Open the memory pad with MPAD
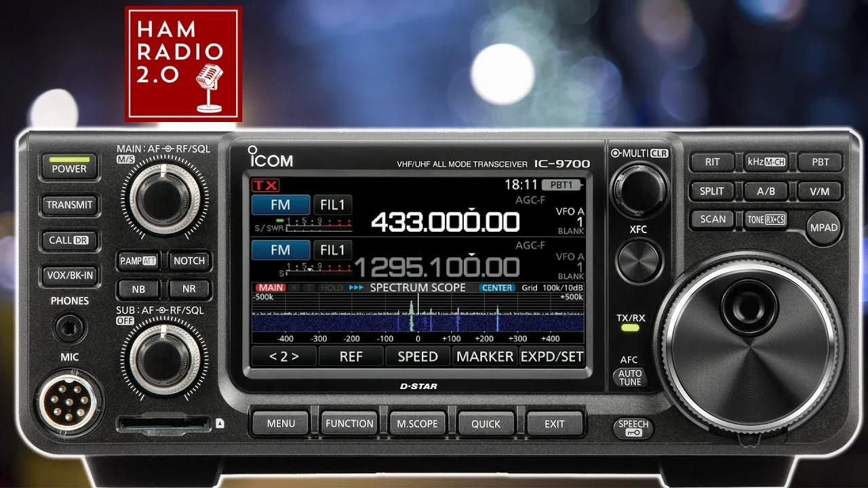The height and width of the screenshot is (488, 868). 824,228
